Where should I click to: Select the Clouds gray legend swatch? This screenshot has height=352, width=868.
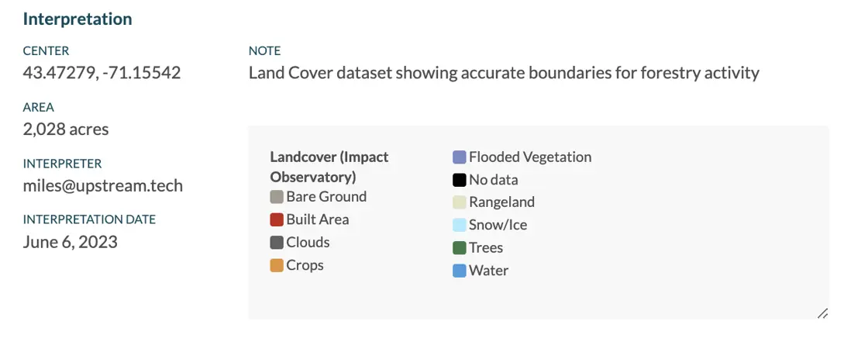click(277, 243)
